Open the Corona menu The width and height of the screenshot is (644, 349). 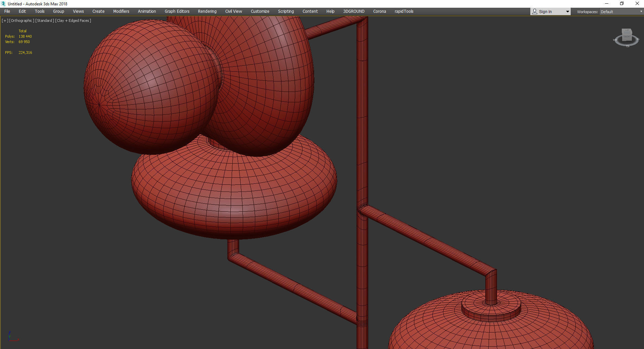[x=380, y=11]
